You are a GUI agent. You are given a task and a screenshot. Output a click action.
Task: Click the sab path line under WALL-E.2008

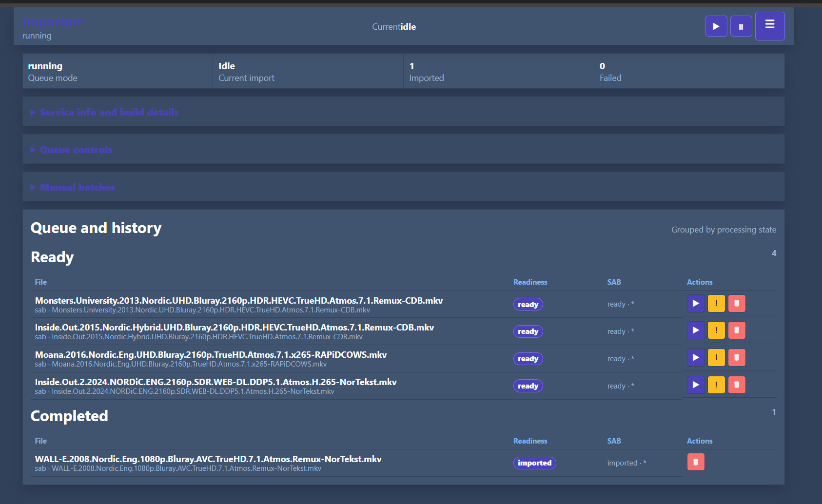(178, 468)
